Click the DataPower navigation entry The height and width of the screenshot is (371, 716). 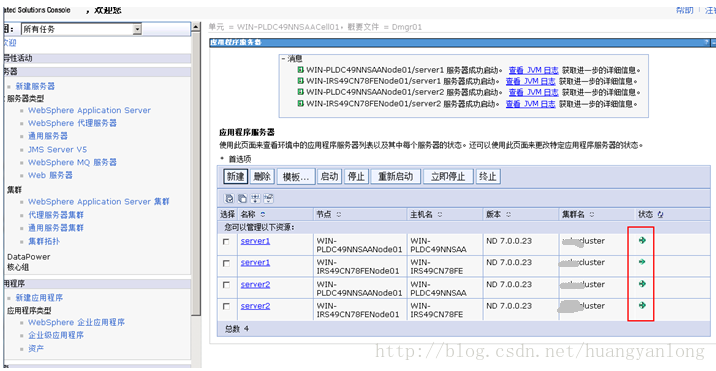(x=28, y=257)
